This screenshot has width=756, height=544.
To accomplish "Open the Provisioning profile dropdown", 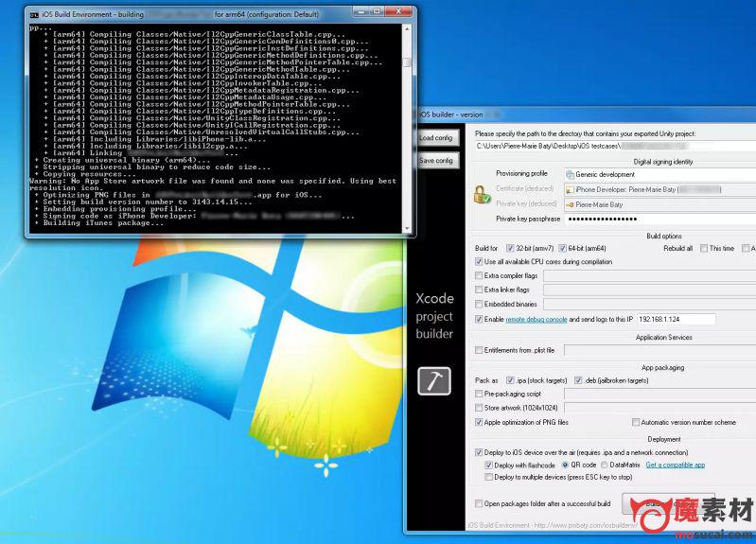I will click(660, 175).
